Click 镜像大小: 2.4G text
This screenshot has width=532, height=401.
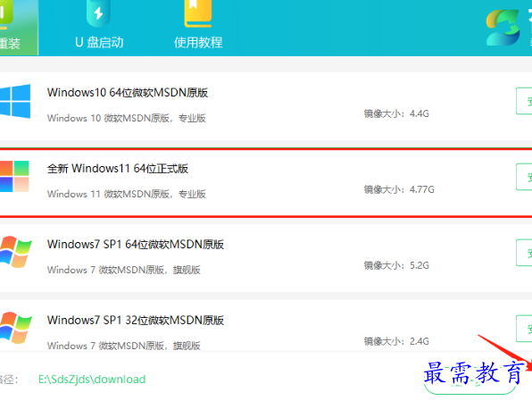[396, 341]
